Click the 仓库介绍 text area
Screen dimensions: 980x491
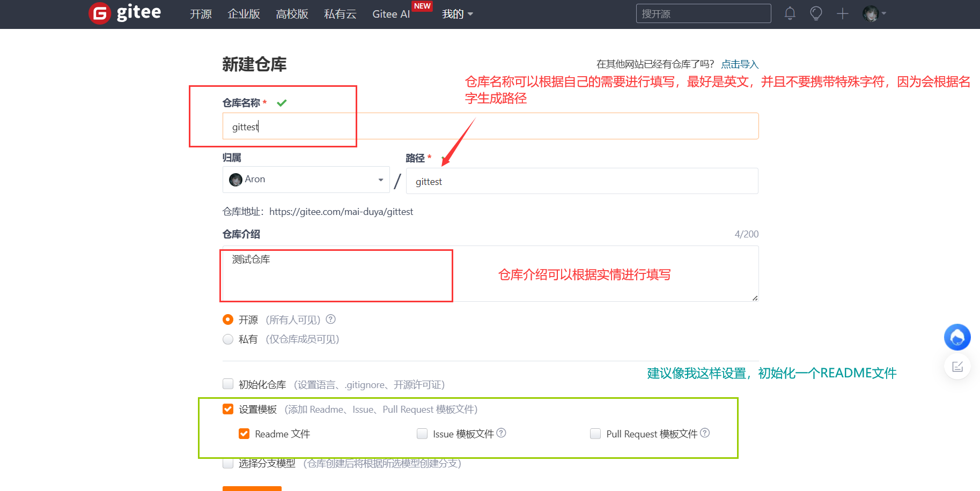click(x=490, y=273)
